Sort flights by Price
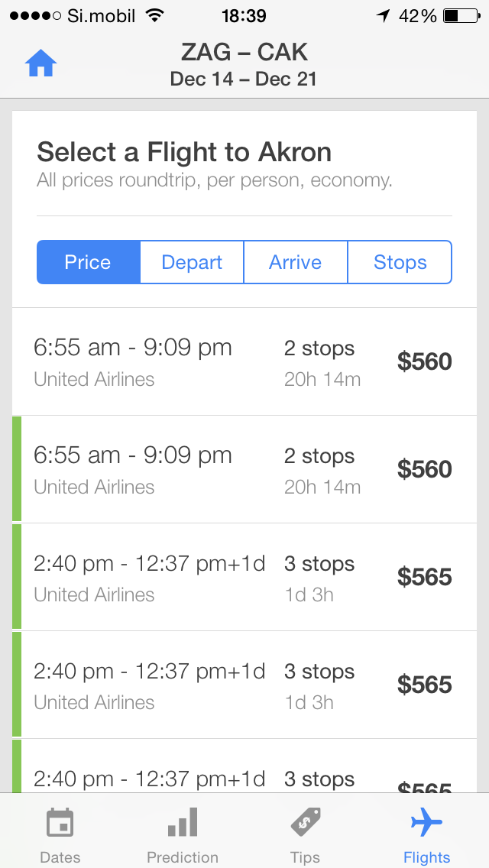489x868 pixels. point(88,262)
